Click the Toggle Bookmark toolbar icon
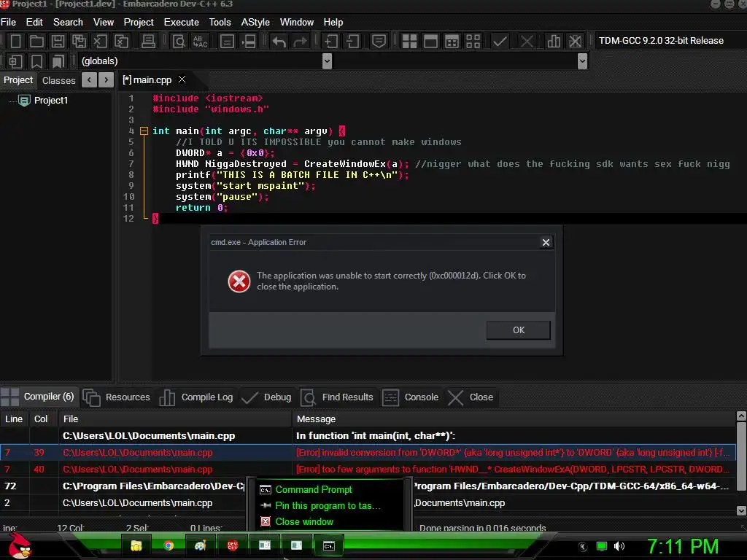The height and width of the screenshot is (560, 747). [36, 61]
